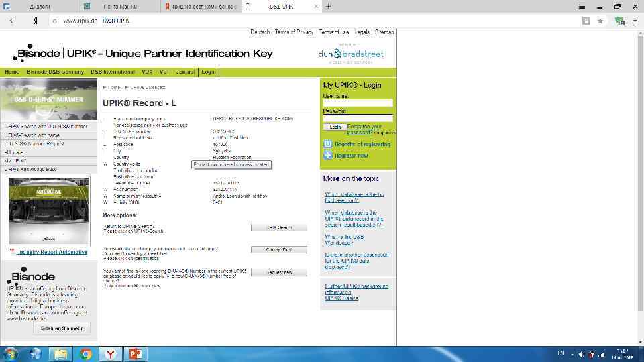
Task: Click the green shield protection icon
Action: pyautogui.click(x=620, y=21)
